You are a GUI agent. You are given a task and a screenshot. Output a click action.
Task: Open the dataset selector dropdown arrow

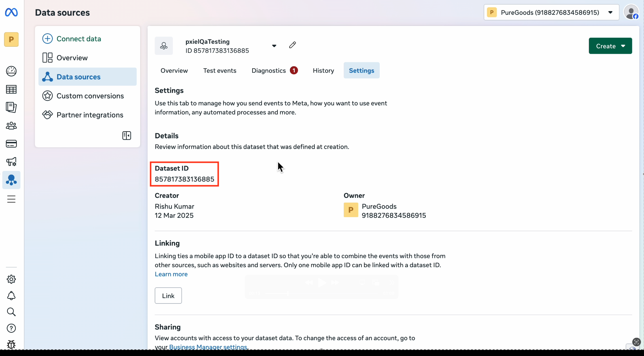274,46
